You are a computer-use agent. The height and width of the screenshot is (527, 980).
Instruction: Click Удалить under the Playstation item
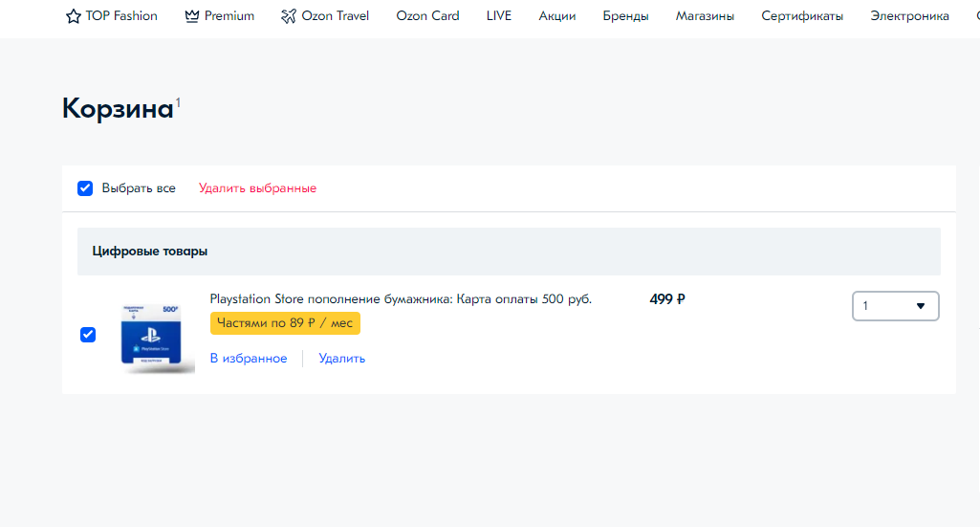coord(342,359)
